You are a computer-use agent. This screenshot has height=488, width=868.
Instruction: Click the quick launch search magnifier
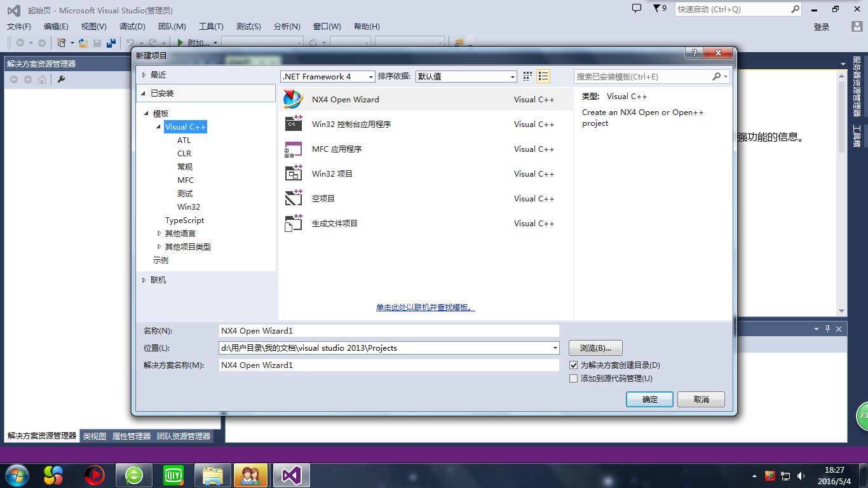pos(795,9)
